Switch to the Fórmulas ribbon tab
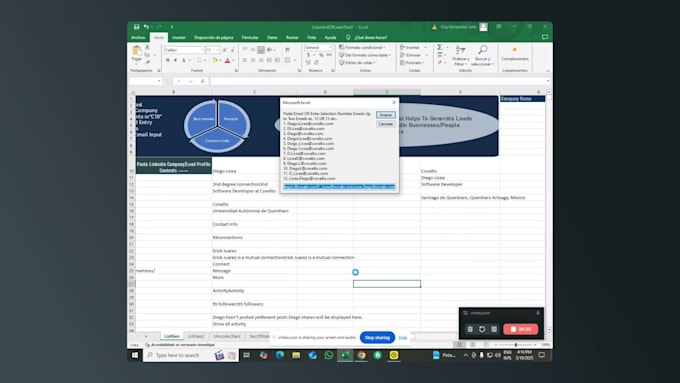The width and height of the screenshot is (680, 383). click(x=250, y=38)
